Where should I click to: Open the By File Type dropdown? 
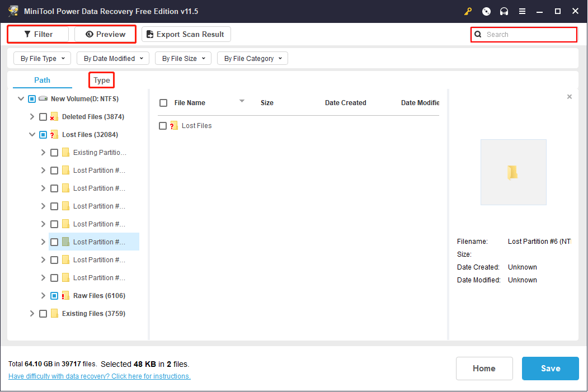point(42,59)
